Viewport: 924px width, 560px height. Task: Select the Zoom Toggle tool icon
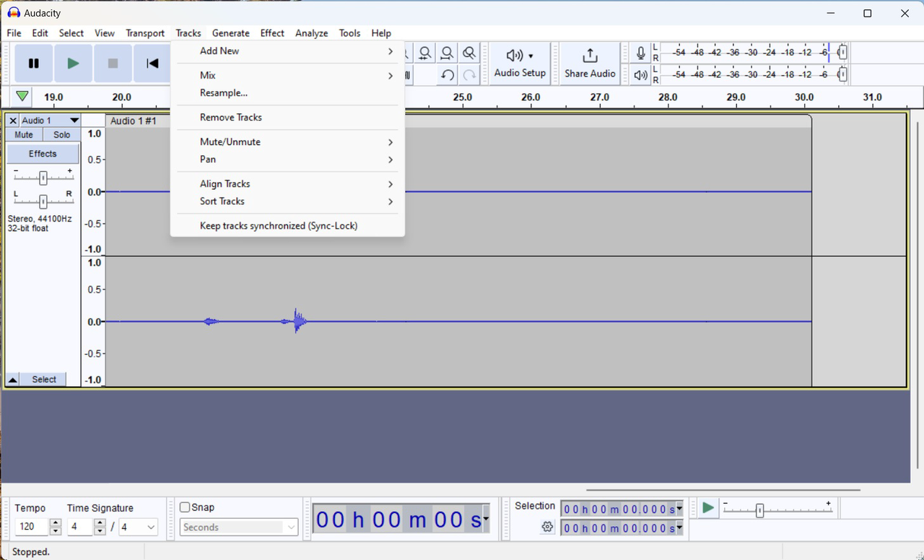[468, 52]
